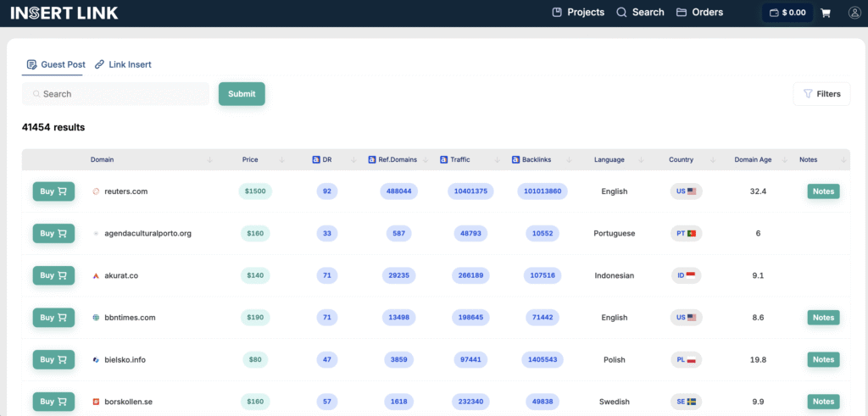868x416 pixels.
Task: Open the user account profile icon
Action: 854,13
